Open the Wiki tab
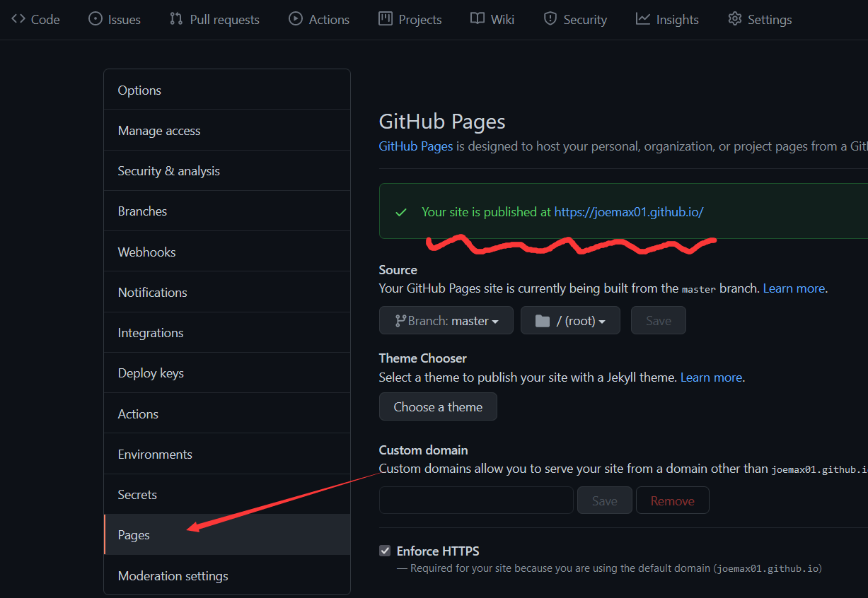The image size is (868, 598). click(492, 19)
